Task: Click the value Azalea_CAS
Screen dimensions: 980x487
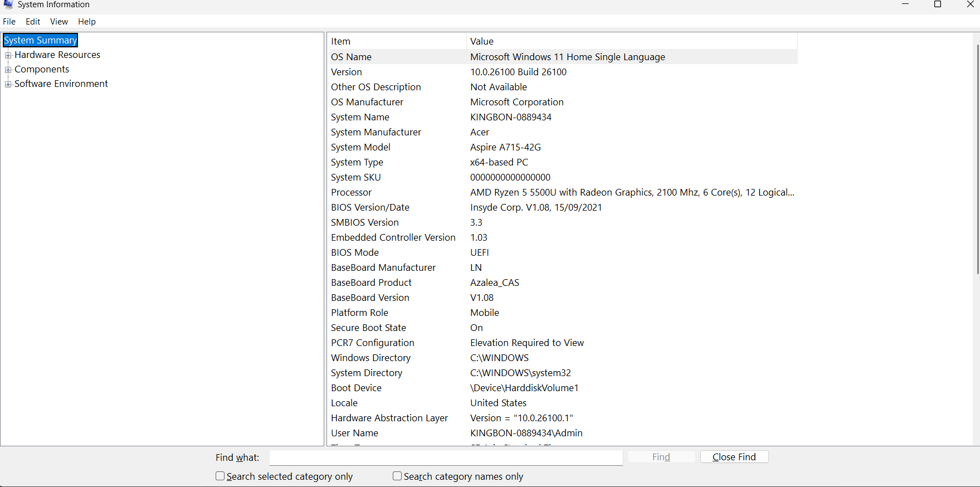Action: [495, 283]
